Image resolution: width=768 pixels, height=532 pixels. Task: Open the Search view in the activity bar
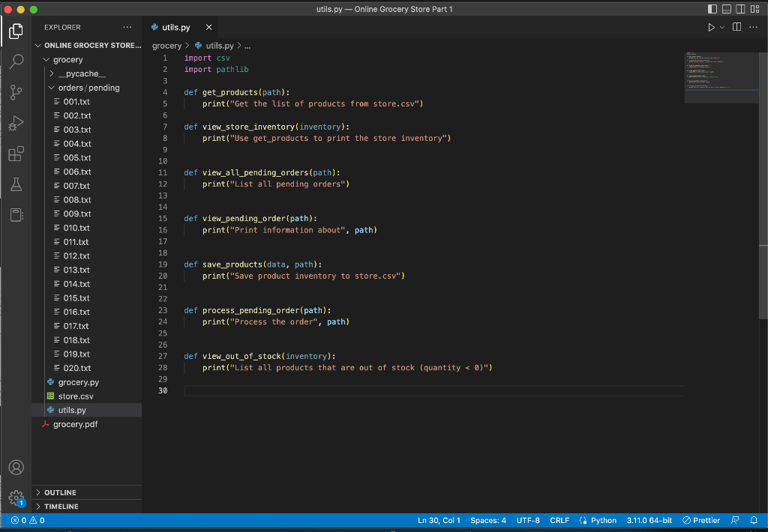(x=16, y=61)
